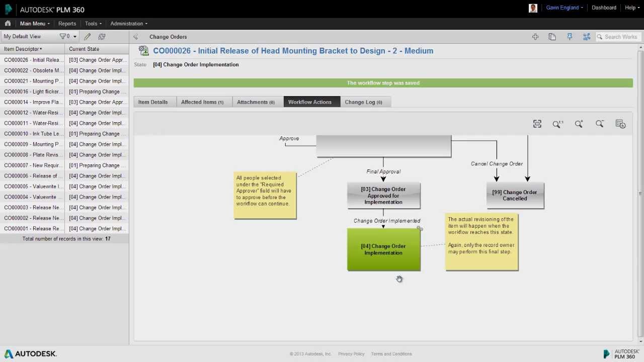
Task: Click the Change Orders breadcrumb
Action: point(168,37)
